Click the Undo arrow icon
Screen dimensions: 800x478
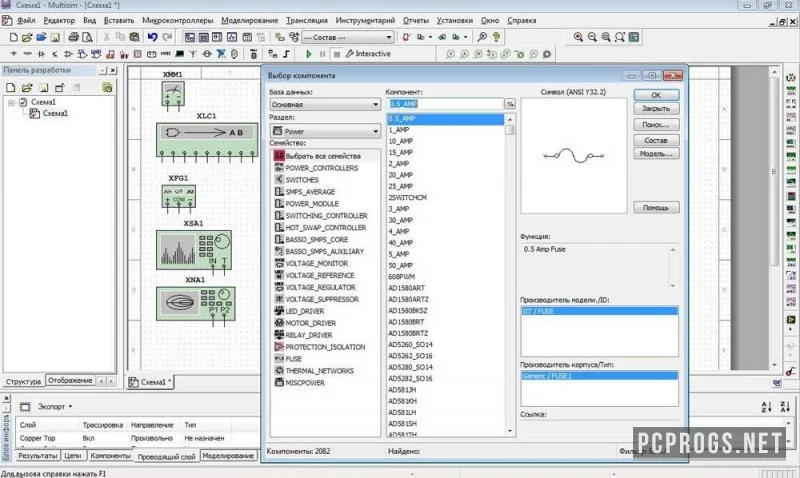(153, 37)
